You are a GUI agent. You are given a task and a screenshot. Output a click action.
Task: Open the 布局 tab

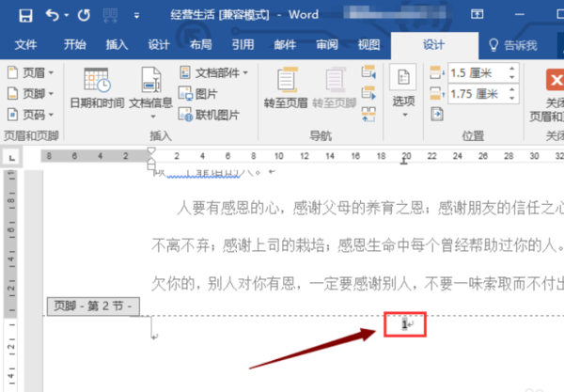pos(201,44)
